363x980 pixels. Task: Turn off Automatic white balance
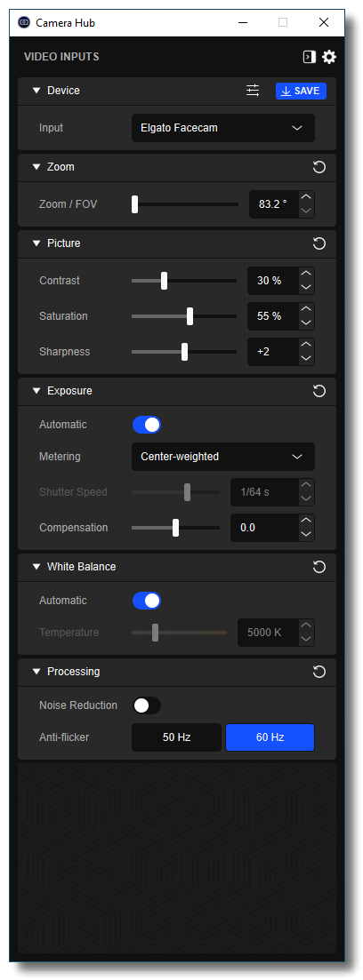(x=147, y=601)
